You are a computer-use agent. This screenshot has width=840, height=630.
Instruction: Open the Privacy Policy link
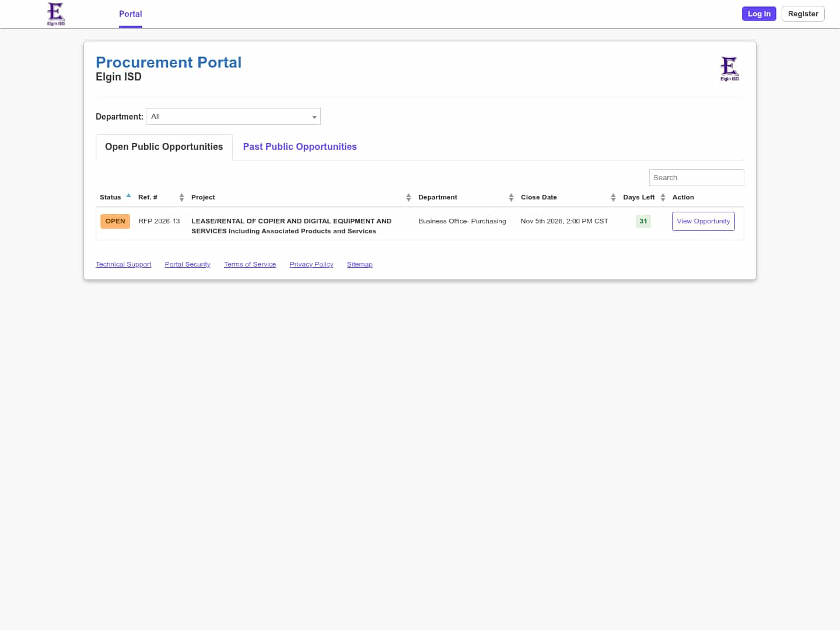tap(311, 264)
